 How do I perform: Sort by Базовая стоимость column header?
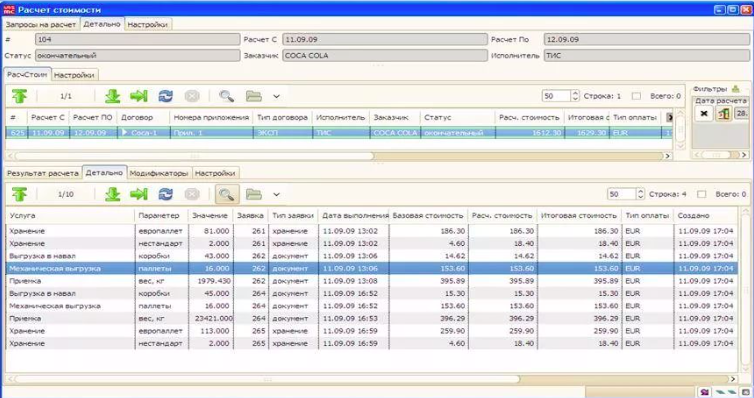(x=428, y=215)
